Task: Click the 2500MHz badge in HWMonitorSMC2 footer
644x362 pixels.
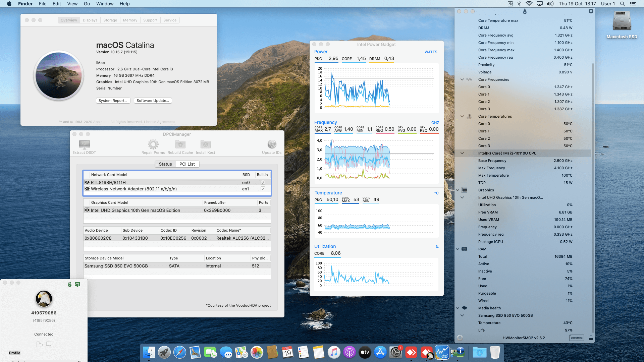Action: tap(577, 338)
